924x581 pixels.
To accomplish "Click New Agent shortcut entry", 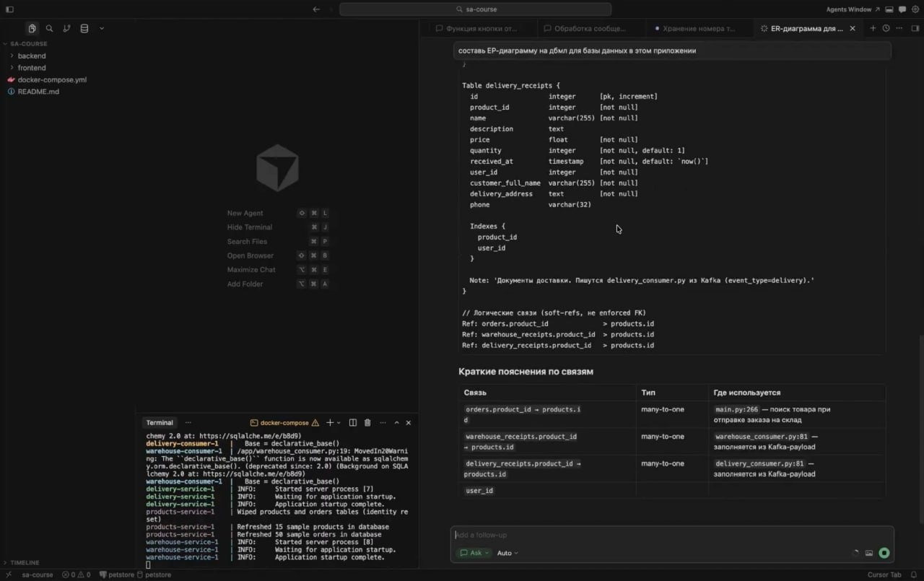I will [x=278, y=213].
